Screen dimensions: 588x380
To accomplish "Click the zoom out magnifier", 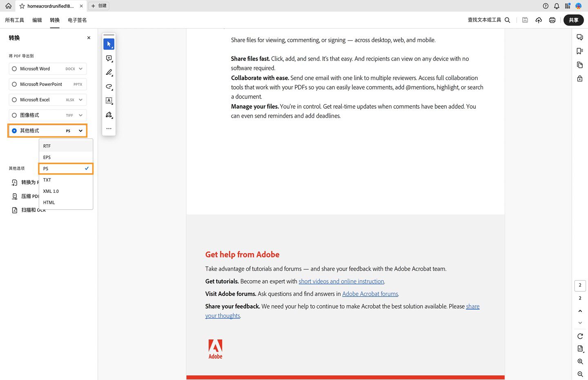I will coord(580,374).
